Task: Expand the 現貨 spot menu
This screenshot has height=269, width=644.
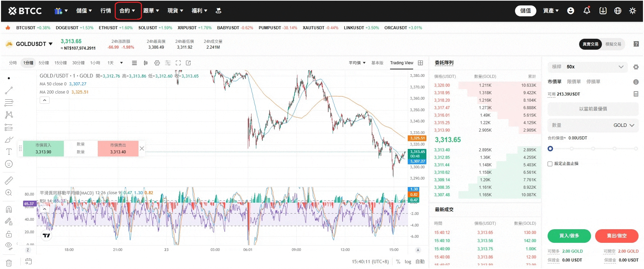Action: pyautogui.click(x=176, y=11)
